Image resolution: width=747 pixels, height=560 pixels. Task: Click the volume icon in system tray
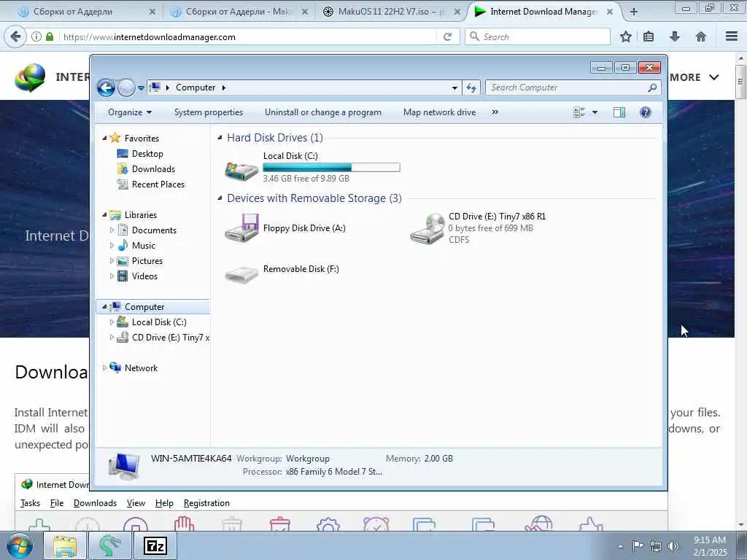coord(673,546)
